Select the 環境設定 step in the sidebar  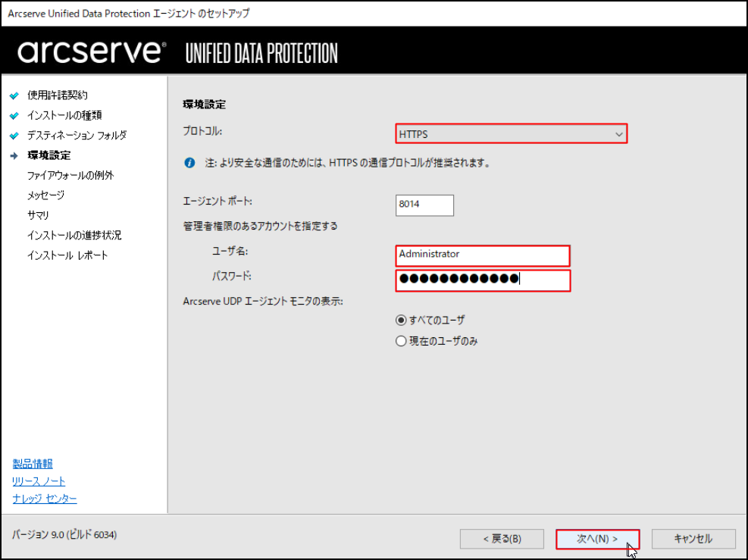tap(49, 155)
